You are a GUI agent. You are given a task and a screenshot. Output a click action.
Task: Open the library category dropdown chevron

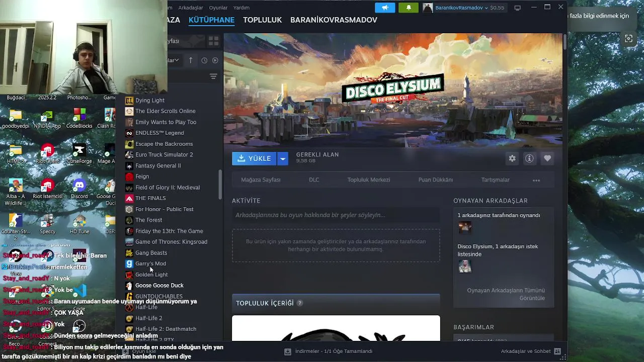click(x=177, y=60)
